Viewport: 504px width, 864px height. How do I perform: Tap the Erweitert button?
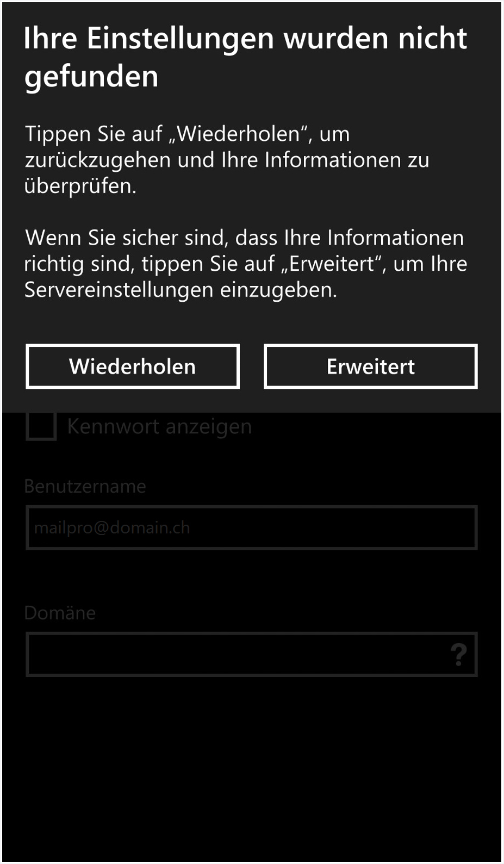[x=371, y=366]
